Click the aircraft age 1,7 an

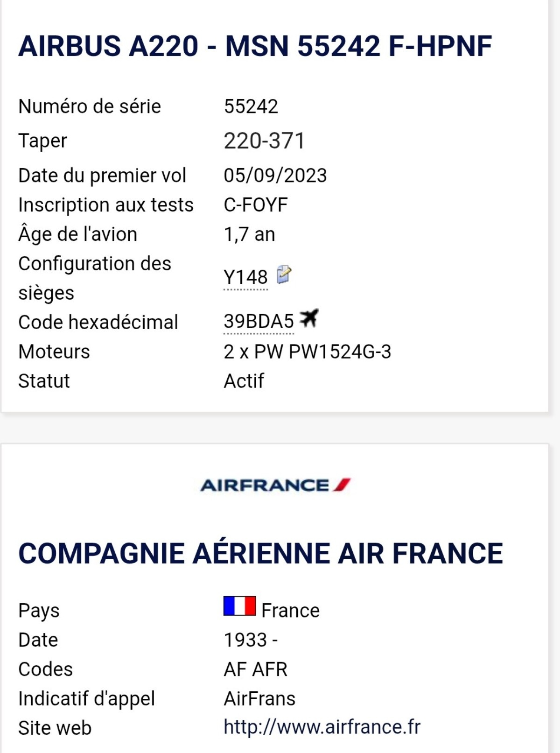click(x=249, y=234)
